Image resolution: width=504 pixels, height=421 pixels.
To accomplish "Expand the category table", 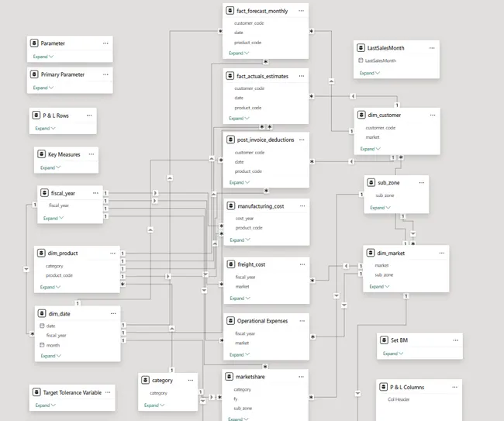I will 154,405.
